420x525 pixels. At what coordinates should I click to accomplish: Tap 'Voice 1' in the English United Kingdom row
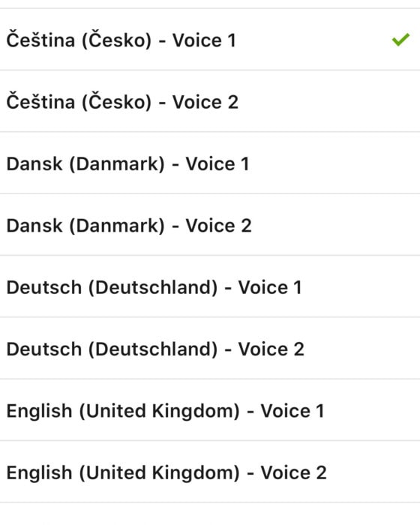click(x=292, y=411)
